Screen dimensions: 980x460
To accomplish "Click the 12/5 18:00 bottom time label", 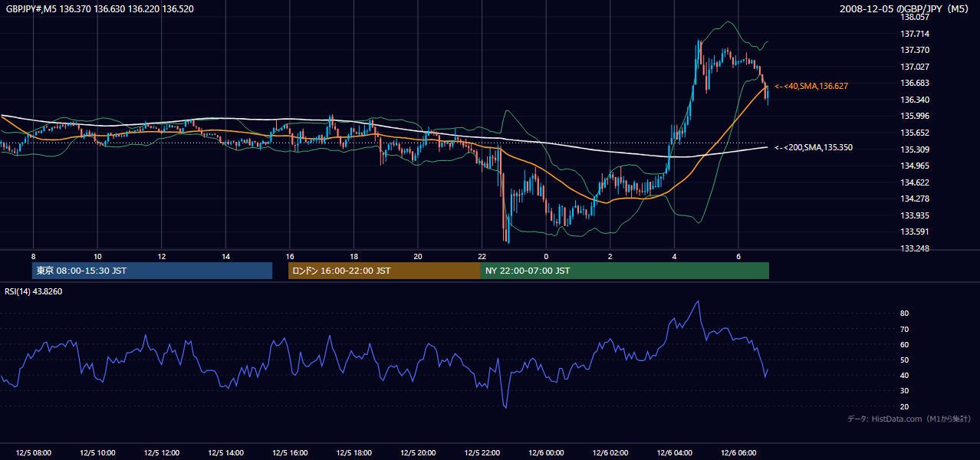I will [x=354, y=453].
